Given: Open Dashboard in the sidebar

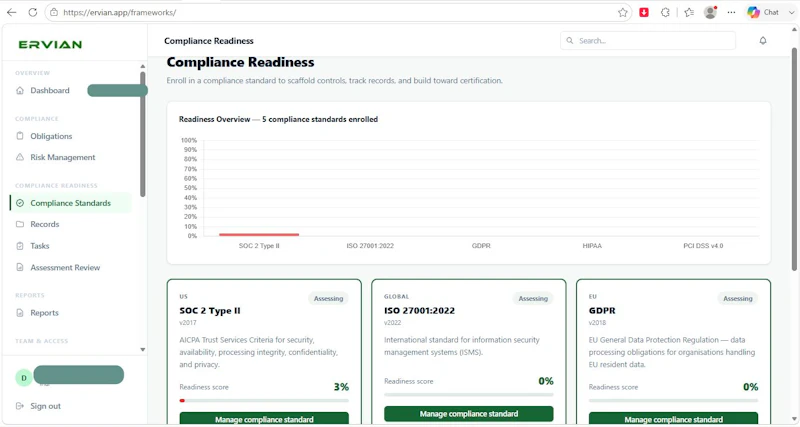Looking at the screenshot, I should tap(49, 90).
